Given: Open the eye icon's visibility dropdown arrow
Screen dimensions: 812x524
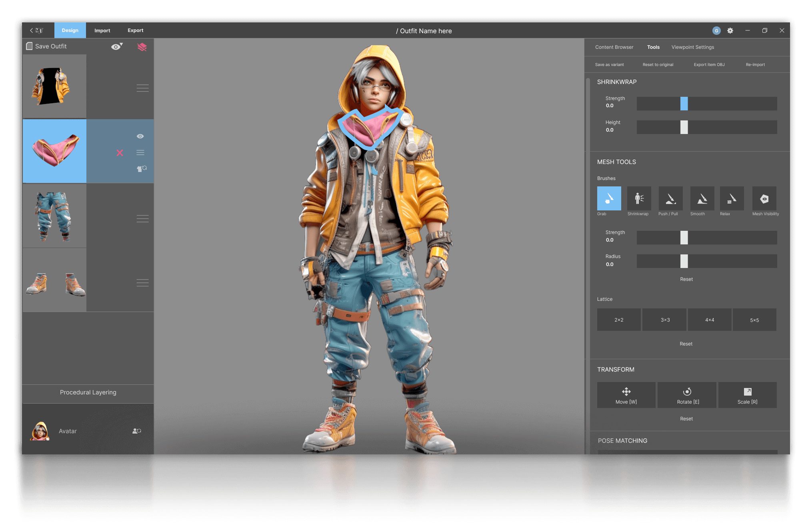Looking at the screenshot, I should click(121, 44).
